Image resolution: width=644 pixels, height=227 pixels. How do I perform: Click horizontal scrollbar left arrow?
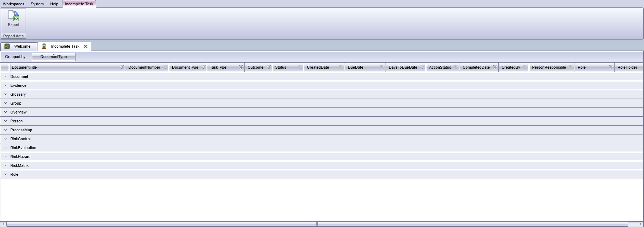pyautogui.click(x=4, y=224)
